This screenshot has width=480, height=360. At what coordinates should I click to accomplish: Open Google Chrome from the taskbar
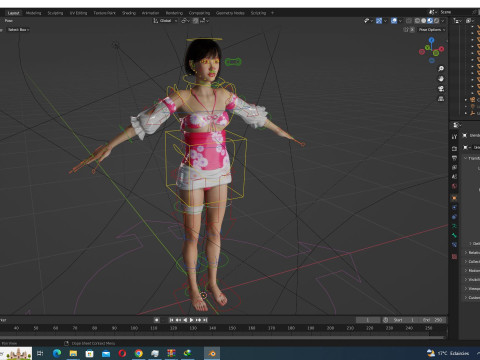(139, 353)
